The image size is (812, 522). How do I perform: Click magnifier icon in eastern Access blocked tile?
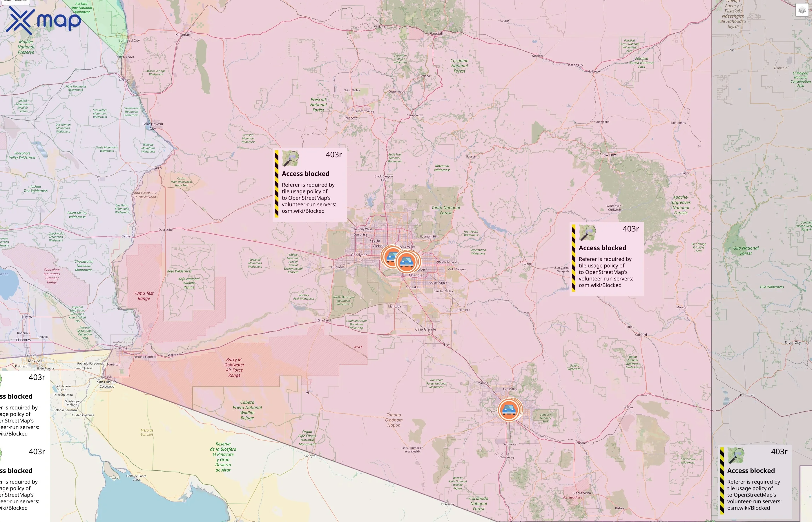coord(587,233)
